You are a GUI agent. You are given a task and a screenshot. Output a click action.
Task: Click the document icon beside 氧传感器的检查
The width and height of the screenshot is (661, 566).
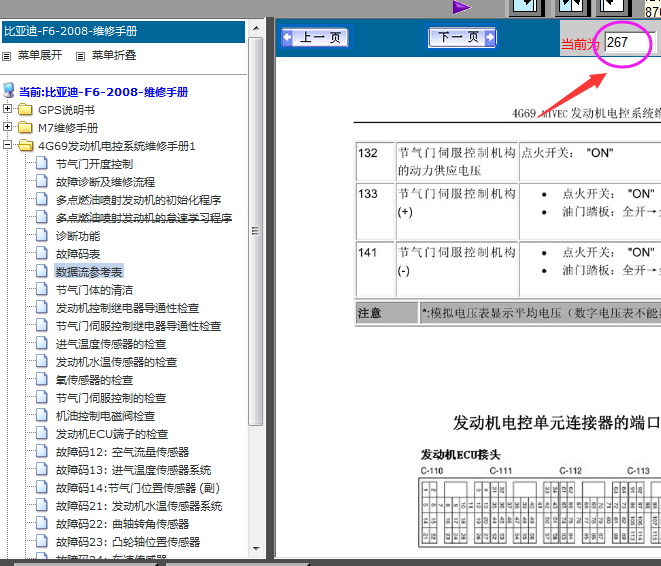(41, 379)
